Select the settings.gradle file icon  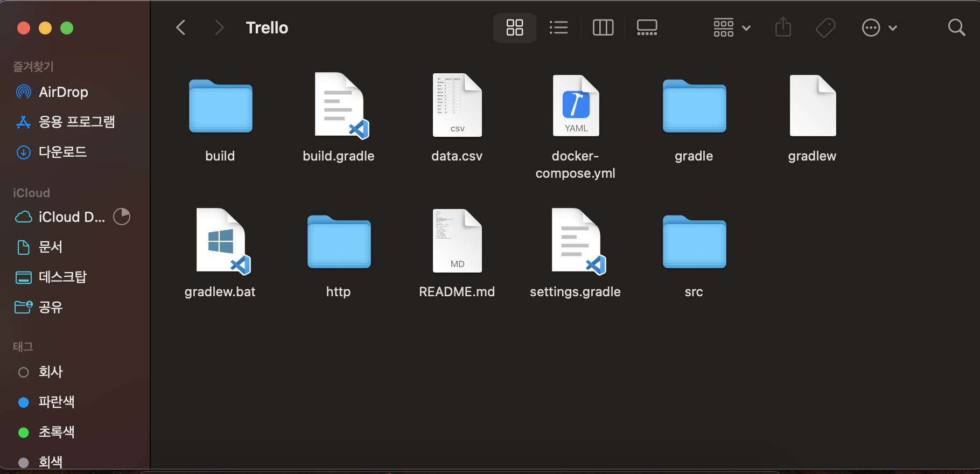click(578, 241)
